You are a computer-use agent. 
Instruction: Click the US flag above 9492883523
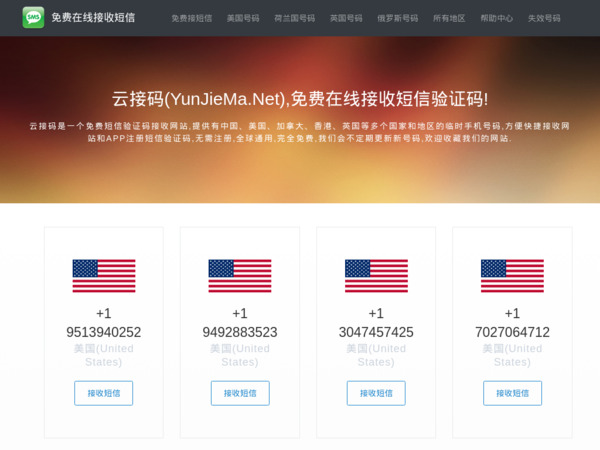coord(240,276)
